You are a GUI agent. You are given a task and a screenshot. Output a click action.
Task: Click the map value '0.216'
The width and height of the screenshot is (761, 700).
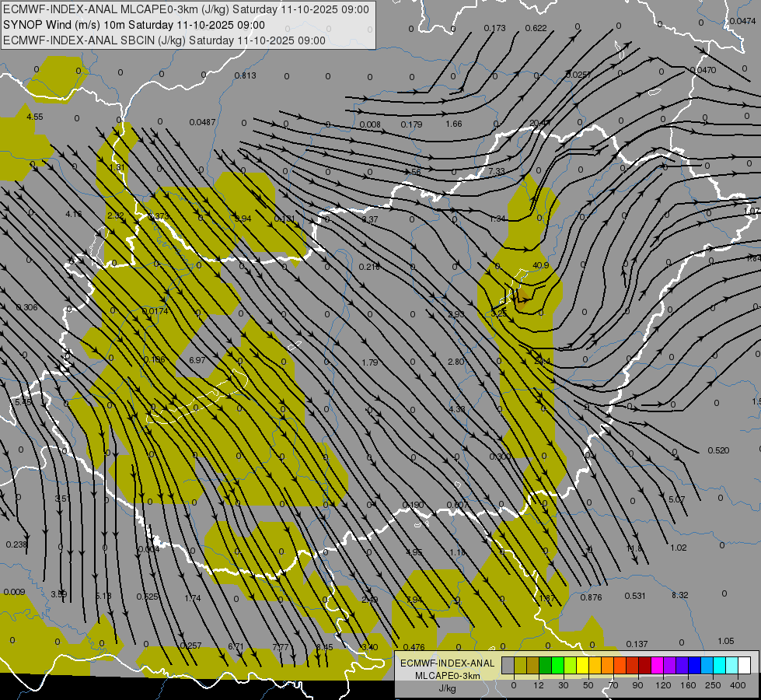(369, 267)
